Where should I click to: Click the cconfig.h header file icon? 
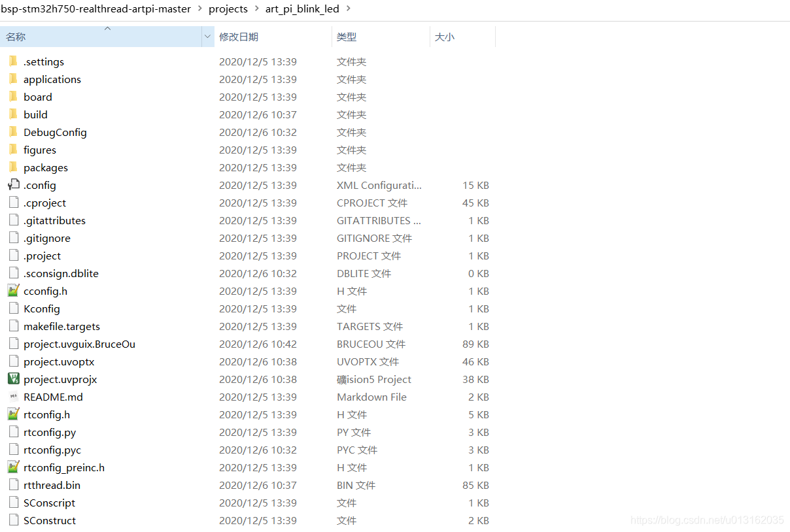click(13, 291)
